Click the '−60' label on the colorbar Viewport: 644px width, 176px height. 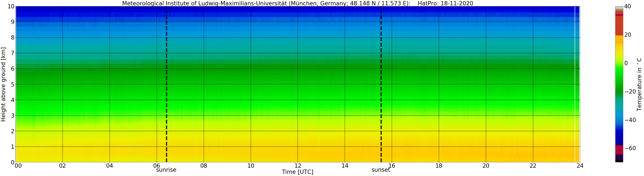[630, 148]
